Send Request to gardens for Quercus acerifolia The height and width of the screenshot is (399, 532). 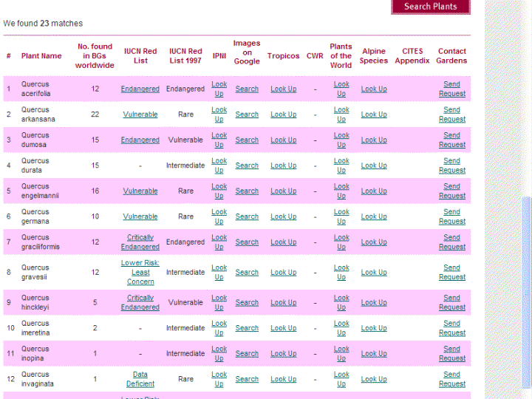(x=452, y=89)
